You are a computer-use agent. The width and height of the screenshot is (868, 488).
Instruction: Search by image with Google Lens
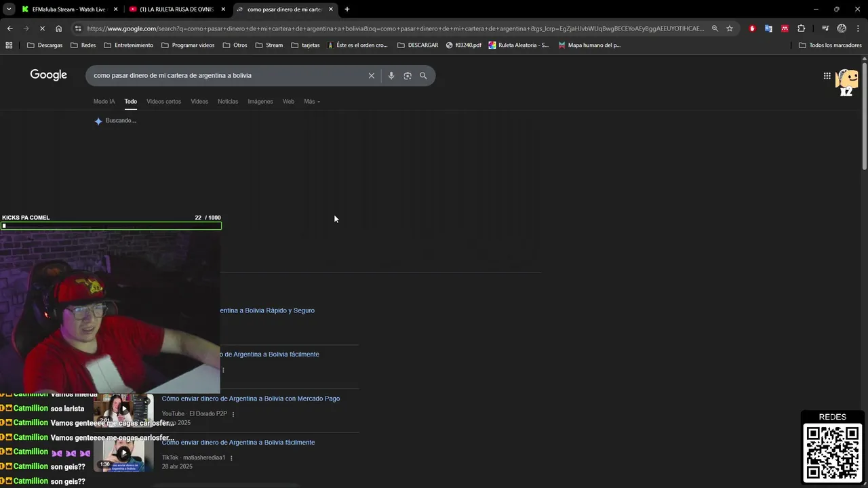click(x=408, y=76)
